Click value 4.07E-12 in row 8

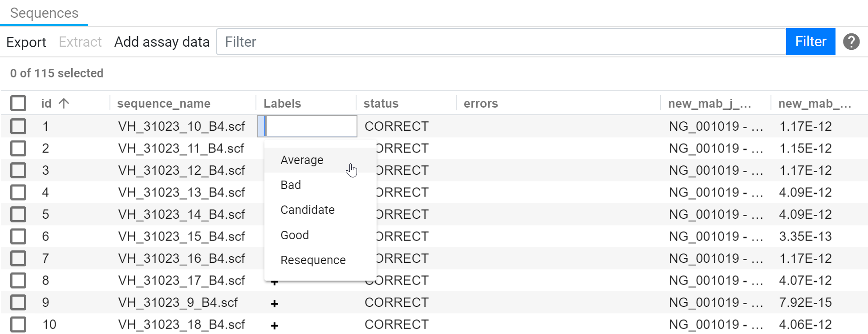805,280
